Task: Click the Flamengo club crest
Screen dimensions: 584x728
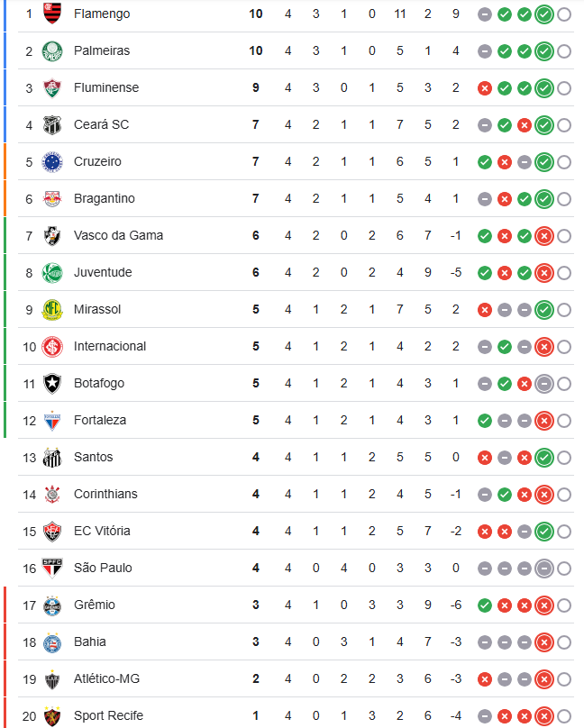Action: (x=52, y=14)
